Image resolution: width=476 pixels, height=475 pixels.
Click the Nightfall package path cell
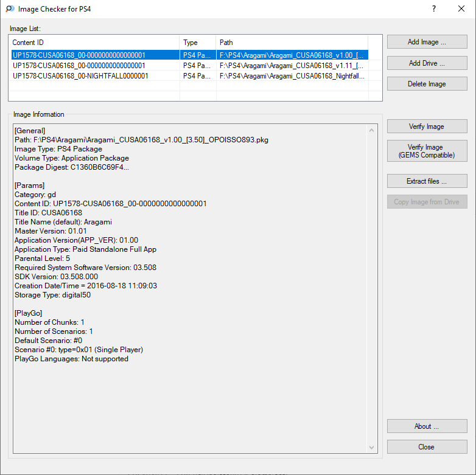(292, 76)
